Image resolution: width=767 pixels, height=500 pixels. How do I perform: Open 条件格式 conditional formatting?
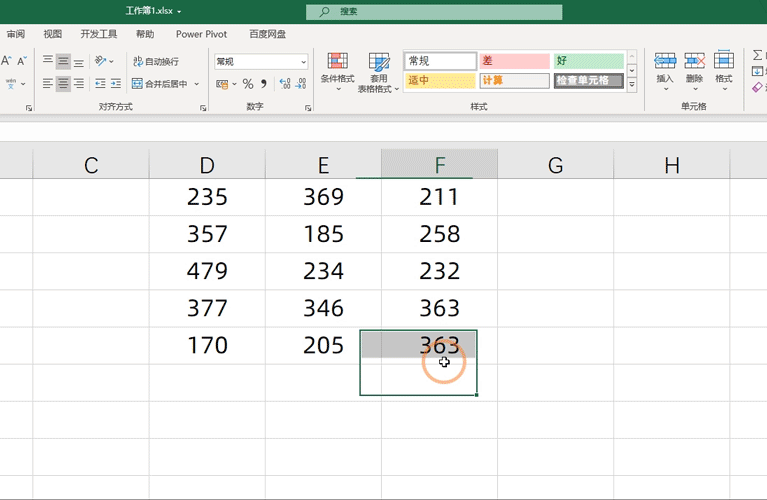(338, 72)
